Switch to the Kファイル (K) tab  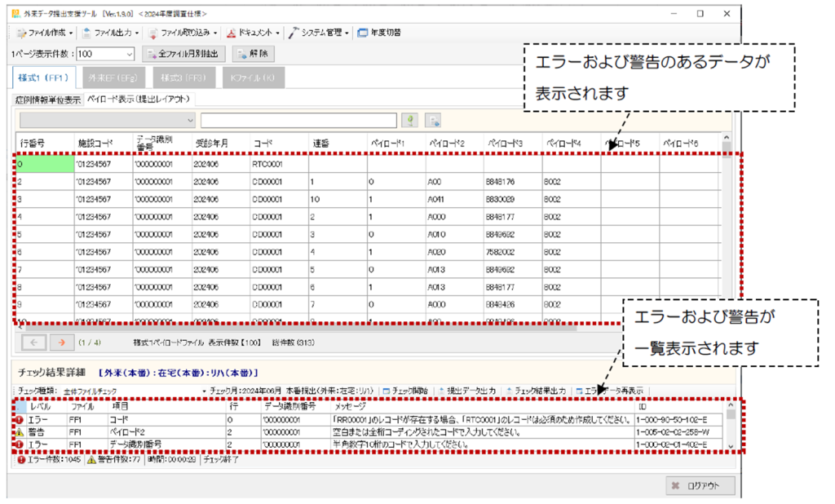(x=253, y=77)
